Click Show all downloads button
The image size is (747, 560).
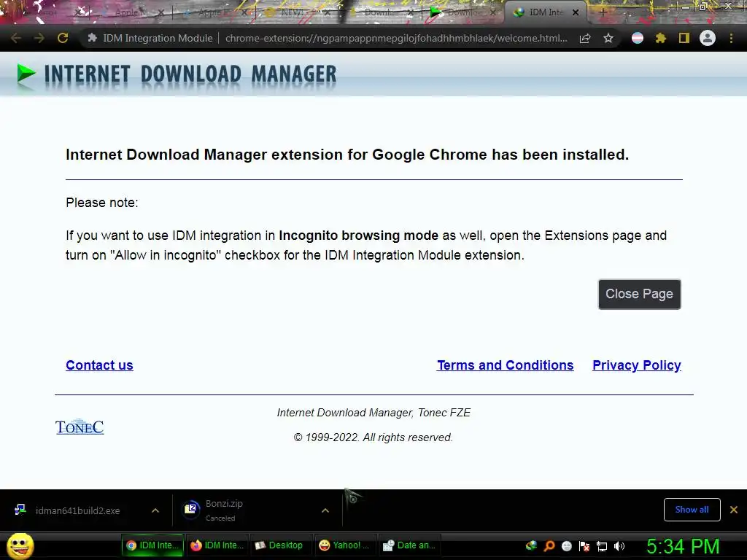click(692, 510)
